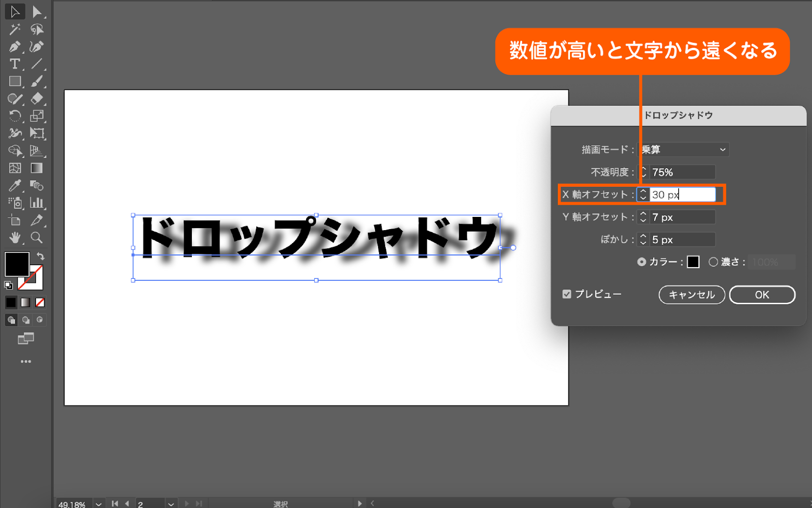Image resolution: width=812 pixels, height=508 pixels.
Task: Open the Edit Toolbar three dots
Action: coord(26,362)
